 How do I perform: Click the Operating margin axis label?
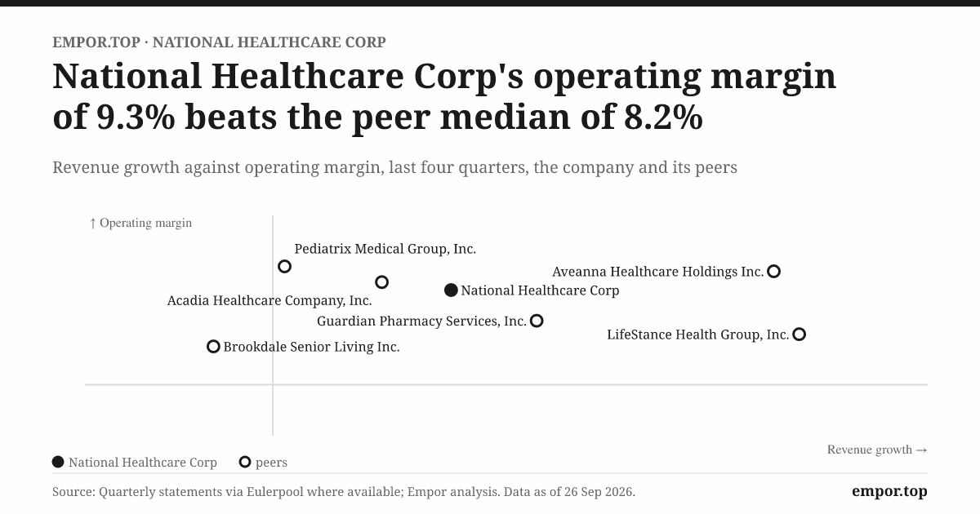point(140,223)
